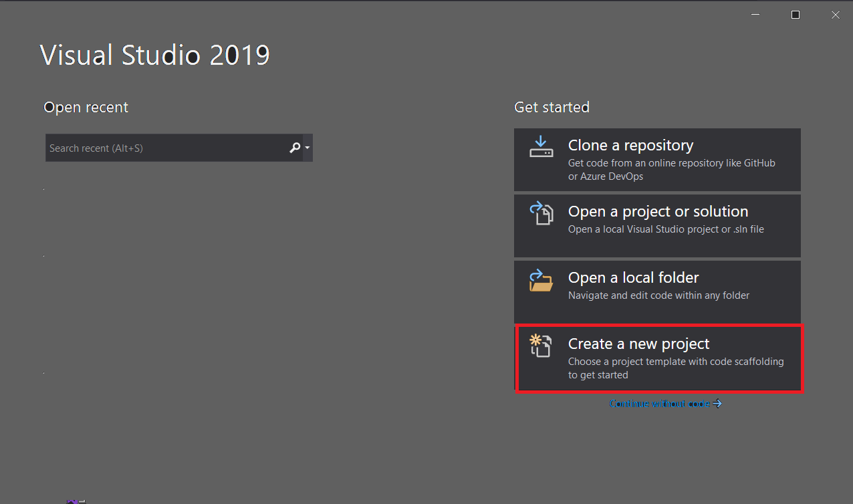Expand the search options dropdown arrow

point(307,148)
